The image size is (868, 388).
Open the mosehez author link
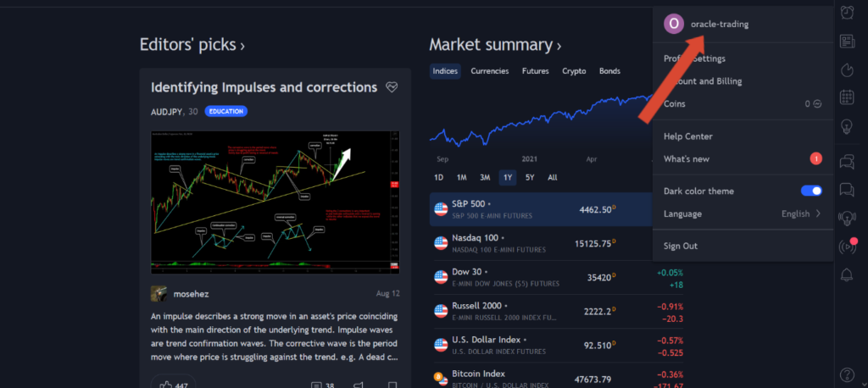click(x=191, y=293)
